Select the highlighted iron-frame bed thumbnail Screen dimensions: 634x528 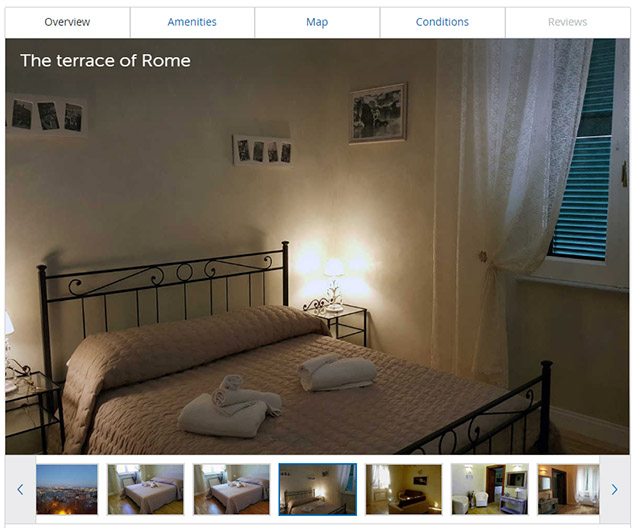pyautogui.click(x=318, y=489)
